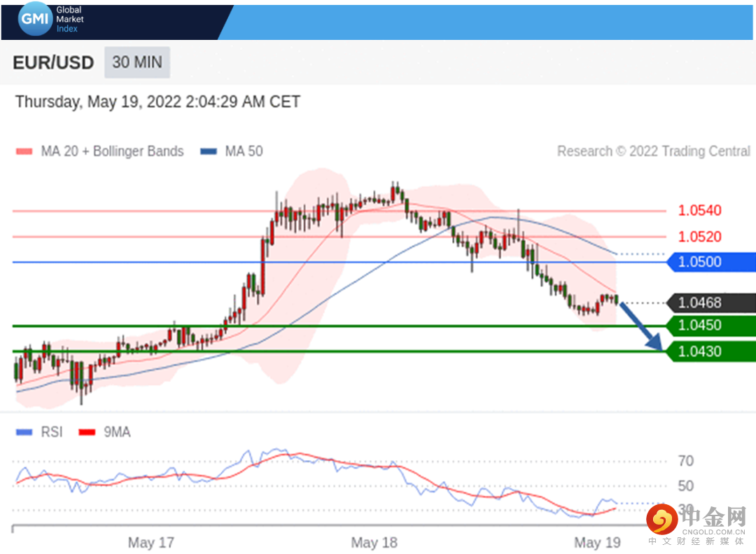Click 'Research © 2022 Trading Central' credit
The image size is (756, 554).
coord(654,151)
